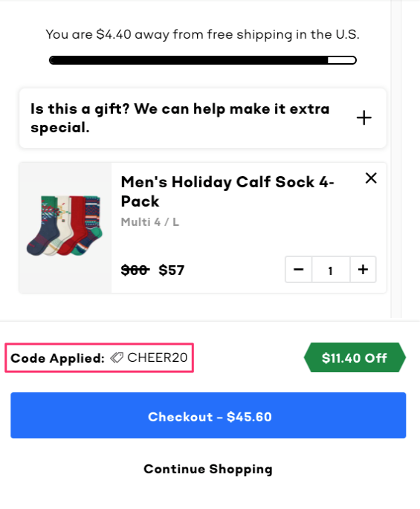Click the crossed-out $60 original price

pyautogui.click(x=135, y=270)
